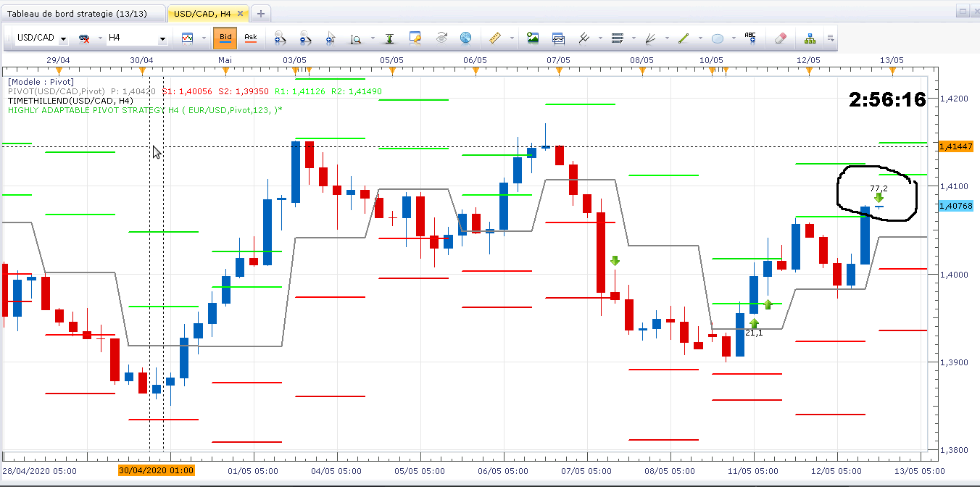Click the zoom in magnifier icon
The width and height of the screenshot is (980, 487).
(280, 38)
